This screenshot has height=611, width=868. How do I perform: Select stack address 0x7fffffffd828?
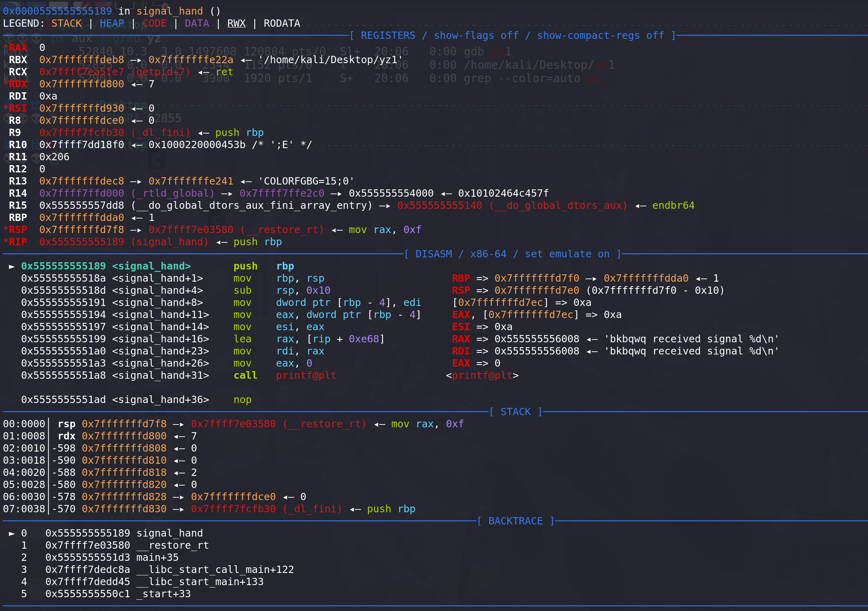click(x=124, y=497)
